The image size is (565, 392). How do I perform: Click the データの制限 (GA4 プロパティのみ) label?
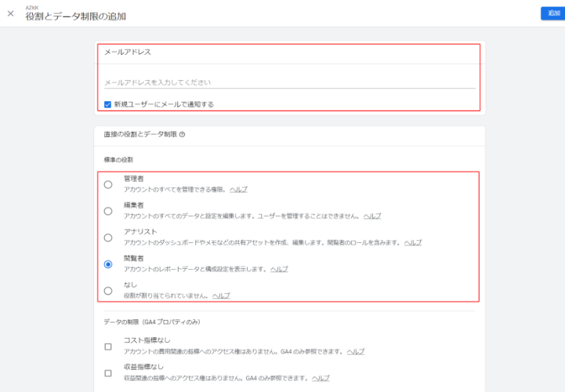point(152,322)
